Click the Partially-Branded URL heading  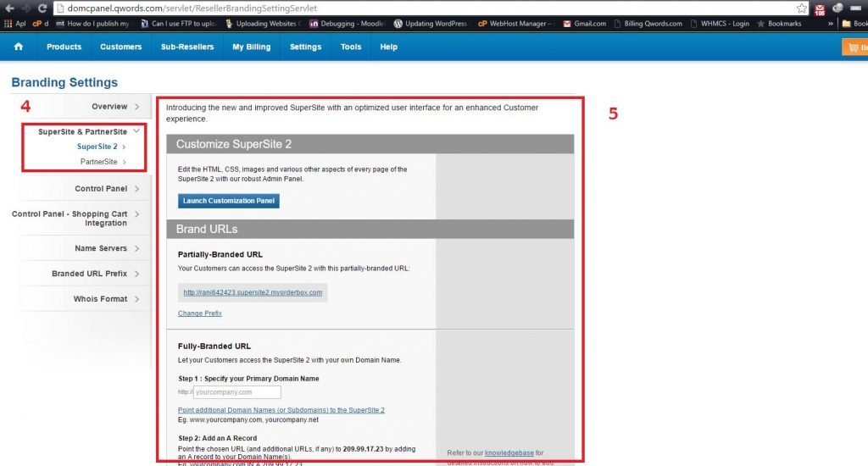pyautogui.click(x=220, y=254)
